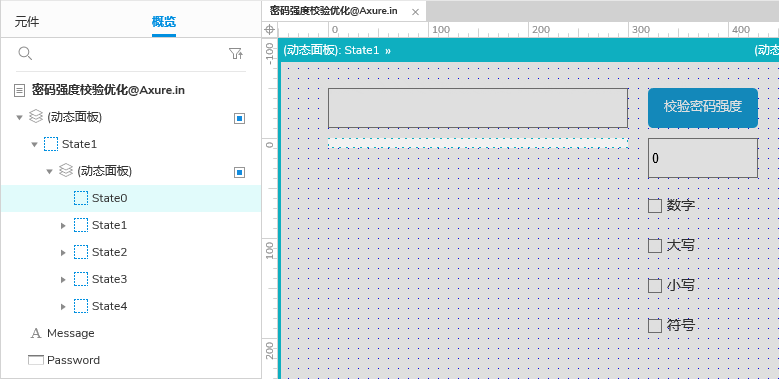
Task: Close the 密码强度校验优化@Axure.in tab
Action: pos(416,12)
